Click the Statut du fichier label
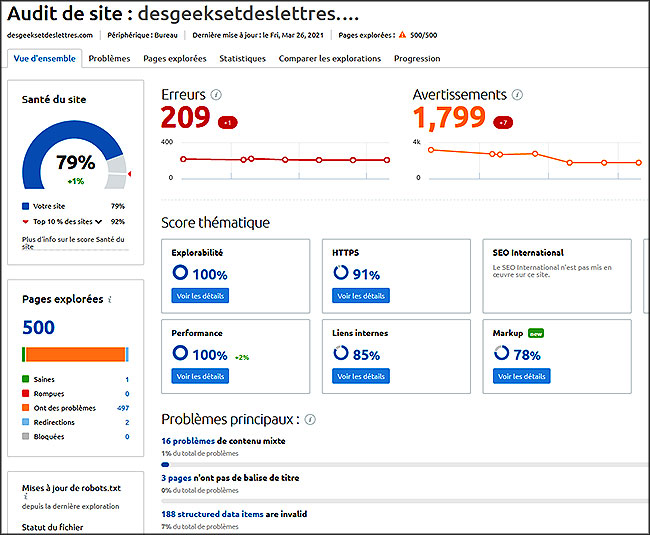 point(53,527)
